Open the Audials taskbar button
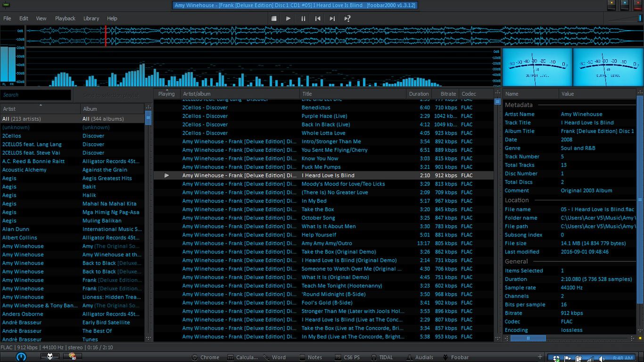Image resolution: width=644 pixels, height=362 pixels. [420, 357]
